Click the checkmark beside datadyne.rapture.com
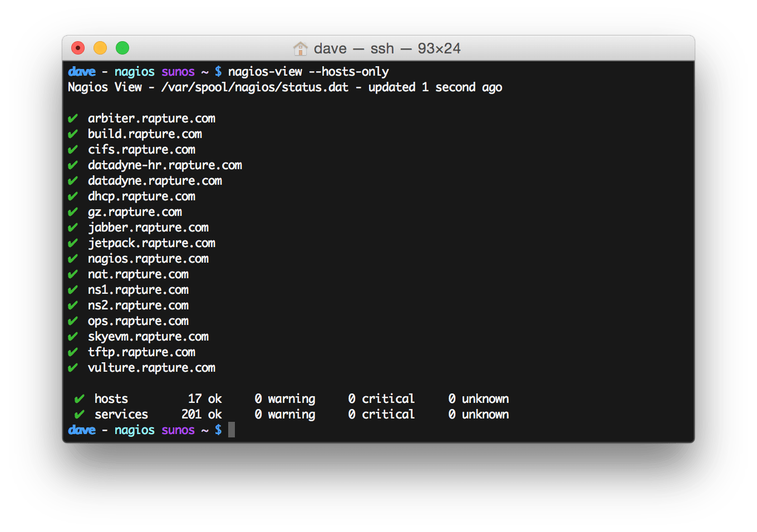757x532 pixels. 73,181
